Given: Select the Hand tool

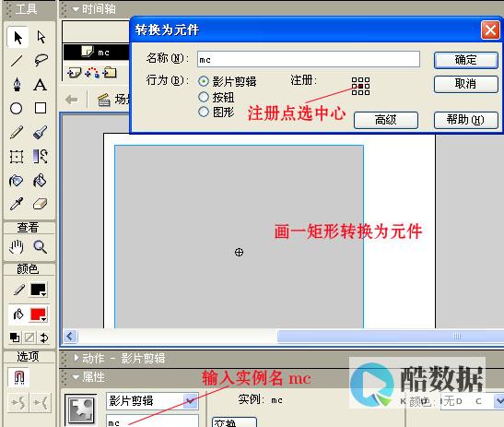Looking at the screenshot, I should [16, 247].
